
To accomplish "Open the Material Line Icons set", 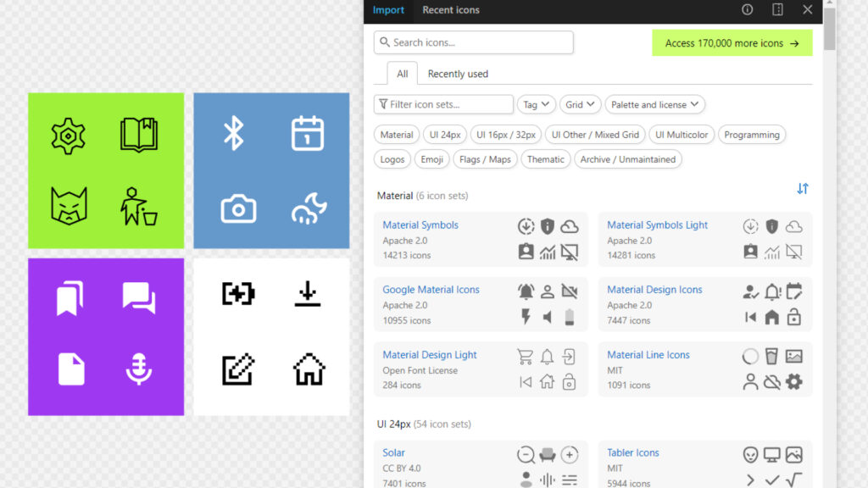I will click(648, 355).
